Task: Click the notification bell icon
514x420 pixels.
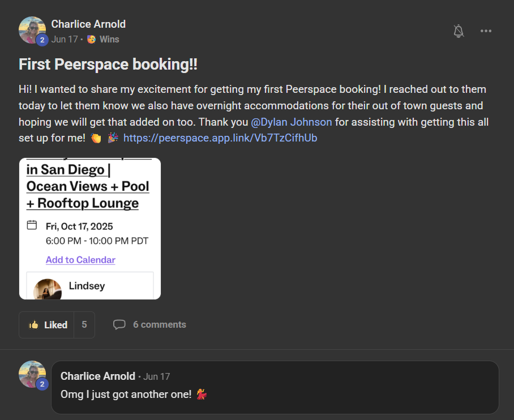Action: 459,31
